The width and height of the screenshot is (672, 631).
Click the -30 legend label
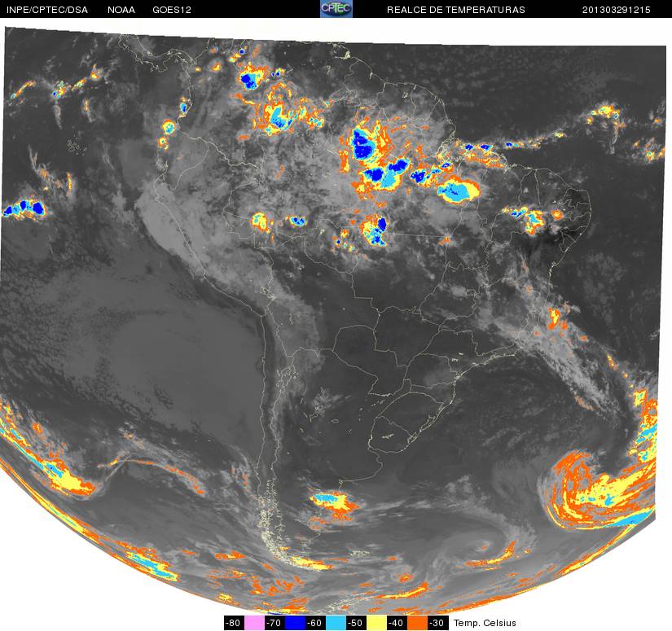point(438,623)
